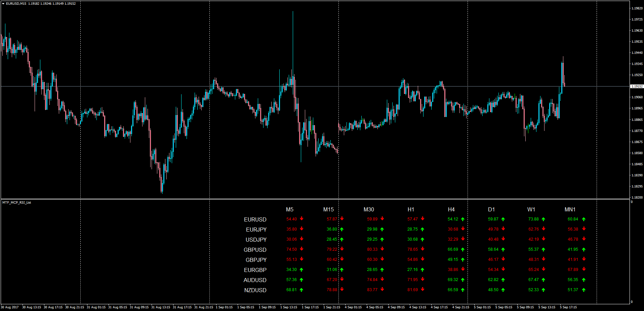Click the red down arrow beside GBPJPY 48.31

click(x=544, y=259)
